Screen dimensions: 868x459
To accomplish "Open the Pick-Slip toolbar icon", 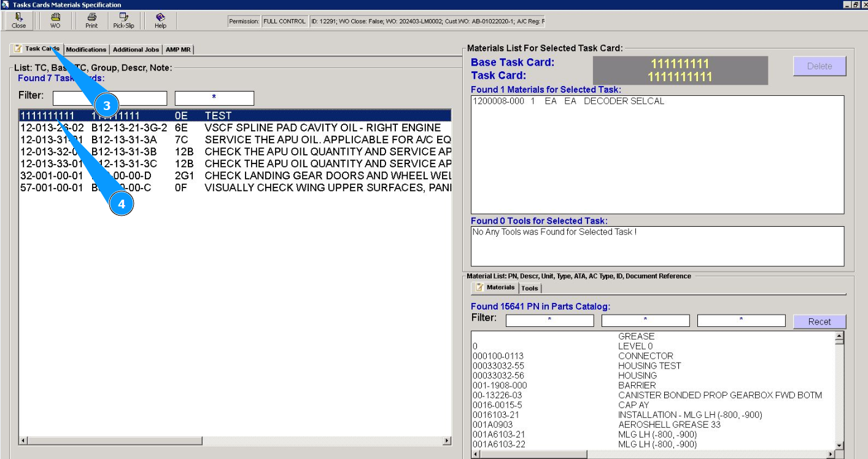I will pyautogui.click(x=123, y=21).
